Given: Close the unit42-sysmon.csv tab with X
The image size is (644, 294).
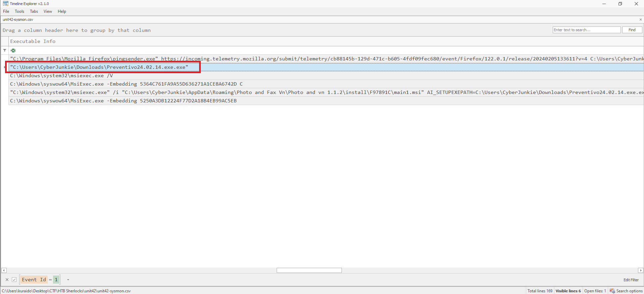Looking at the screenshot, I should (640, 19).
